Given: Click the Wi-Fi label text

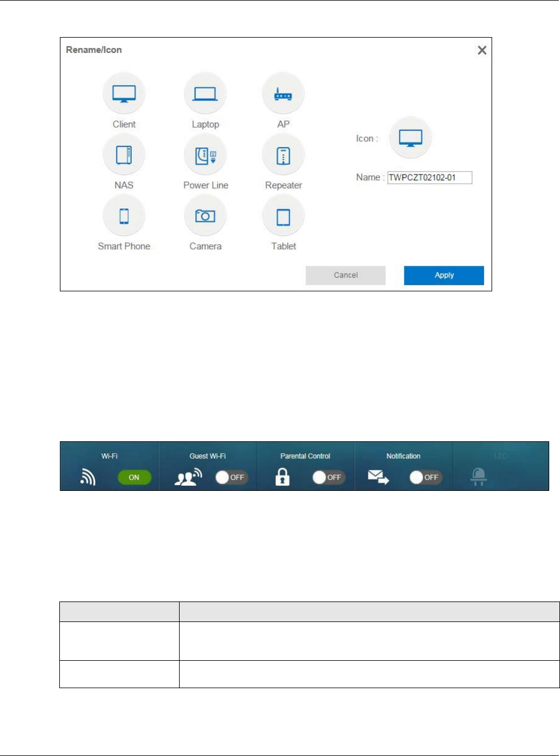Looking at the screenshot, I should click(109, 456).
